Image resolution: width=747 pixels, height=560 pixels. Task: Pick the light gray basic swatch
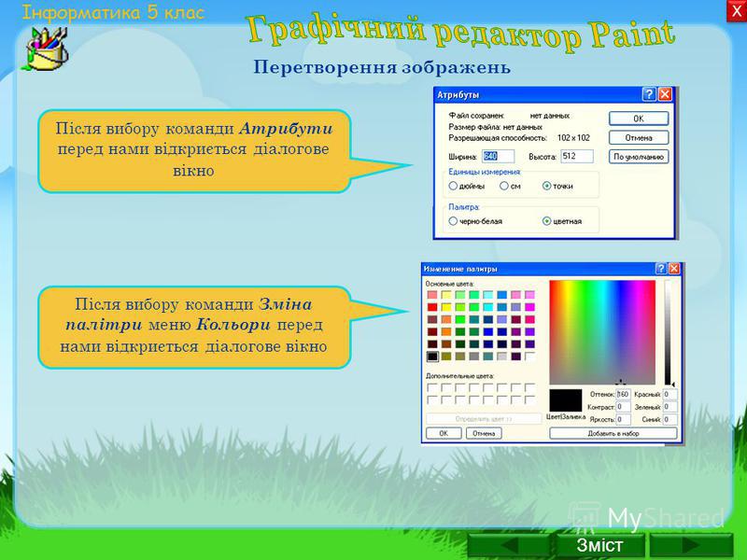pyautogui.click(x=501, y=357)
